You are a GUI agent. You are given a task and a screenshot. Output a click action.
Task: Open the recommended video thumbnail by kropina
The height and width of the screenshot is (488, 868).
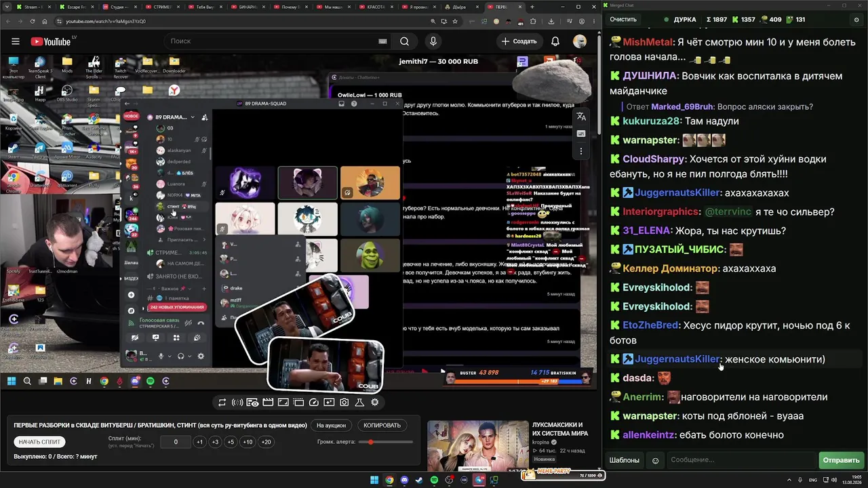pyautogui.click(x=478, y=445)
